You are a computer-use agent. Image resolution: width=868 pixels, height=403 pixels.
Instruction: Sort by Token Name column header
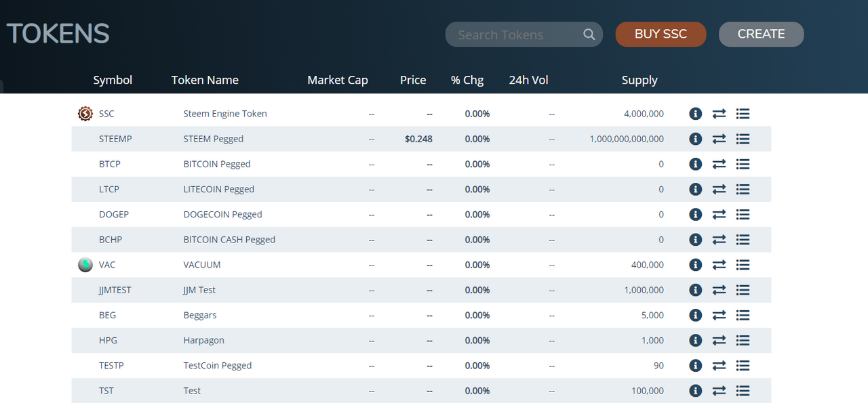(205, 80)
